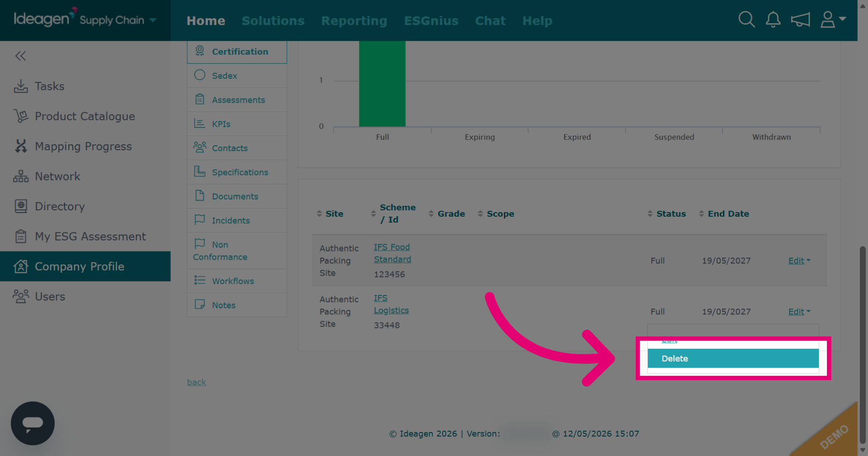Open the search magnifier icon
This screenshot has height=456, width=868.
[746, 19]
